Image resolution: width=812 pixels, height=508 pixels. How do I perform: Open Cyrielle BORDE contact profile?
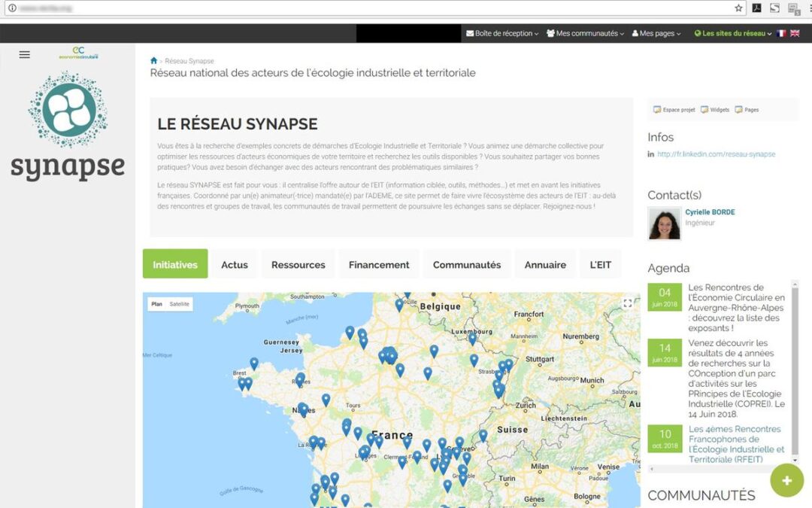[710, 212]
